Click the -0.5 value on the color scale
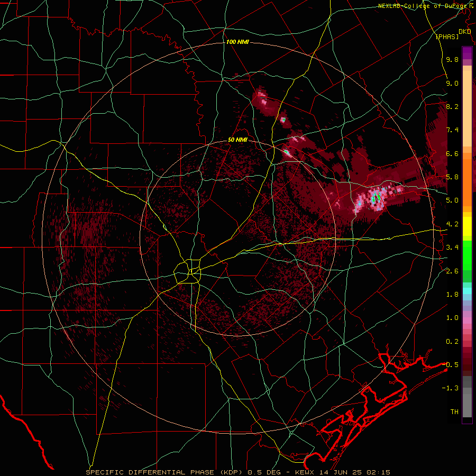The image size is (476, 476). pos(450,365)
